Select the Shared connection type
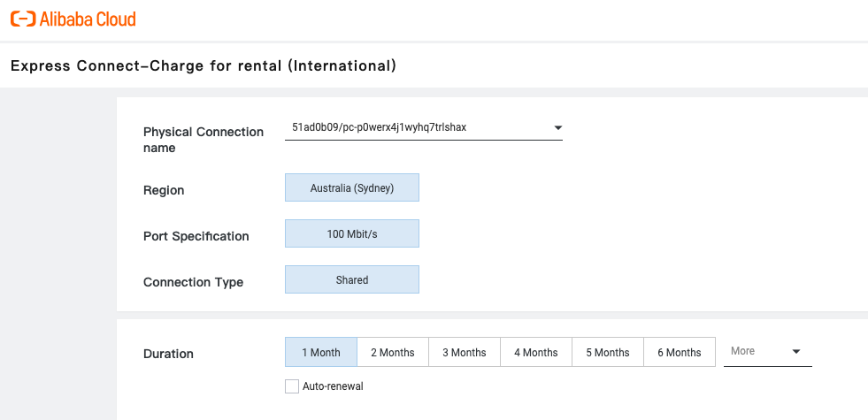 click(351, 280)
